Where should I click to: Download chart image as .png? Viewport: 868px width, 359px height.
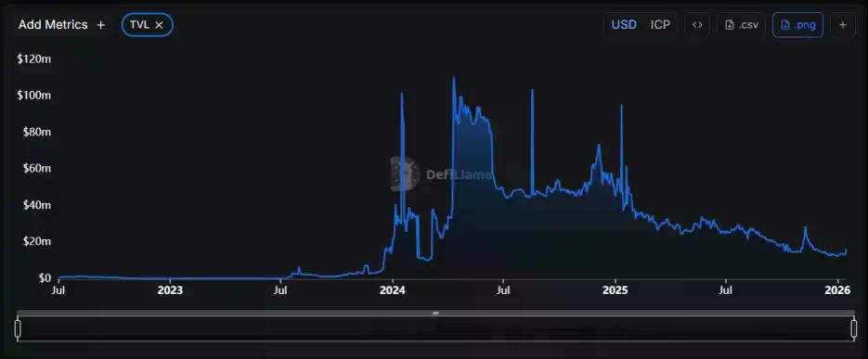(797, 25)
